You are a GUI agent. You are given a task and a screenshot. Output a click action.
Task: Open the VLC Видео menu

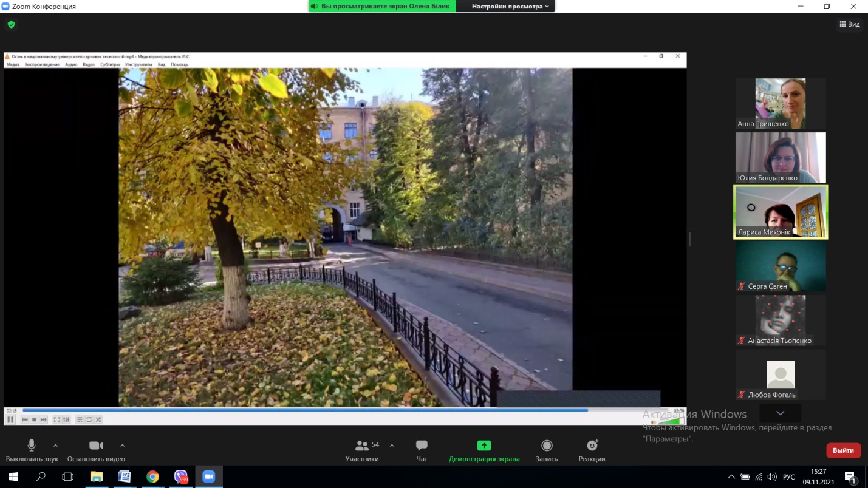click(89, 64)
